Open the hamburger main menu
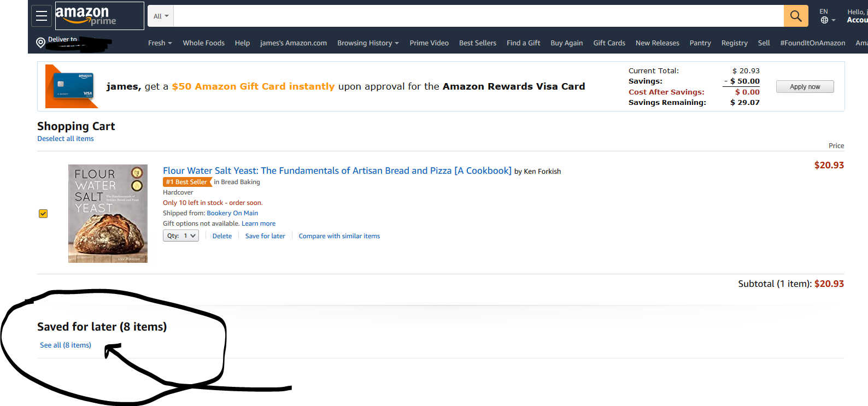 coord(42,16)
